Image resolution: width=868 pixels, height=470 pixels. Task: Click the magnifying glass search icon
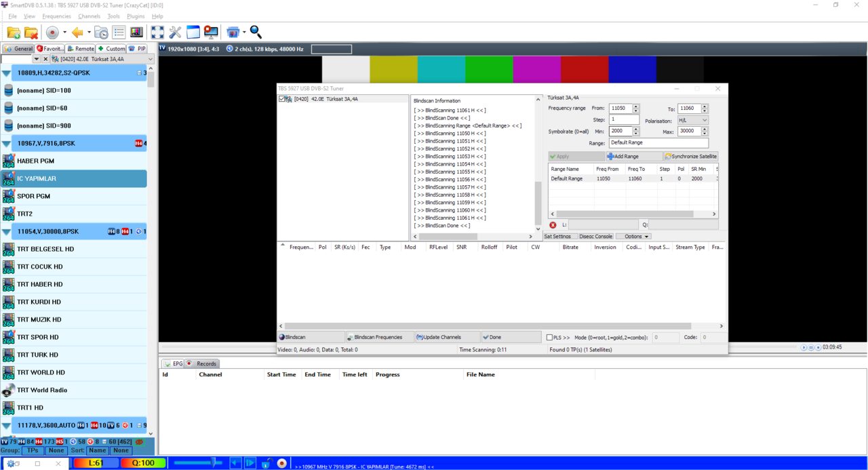pyautogui.click(x=256, y=32)
